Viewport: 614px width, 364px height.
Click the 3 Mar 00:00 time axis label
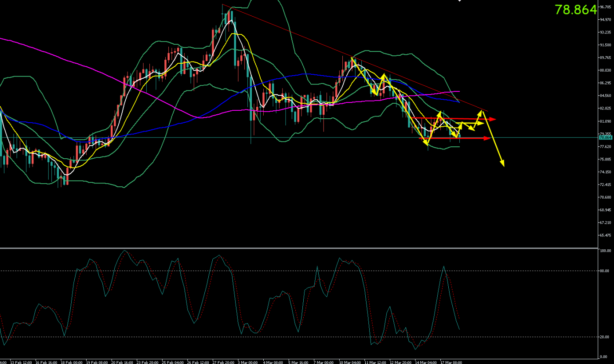(x=248, y=362)
